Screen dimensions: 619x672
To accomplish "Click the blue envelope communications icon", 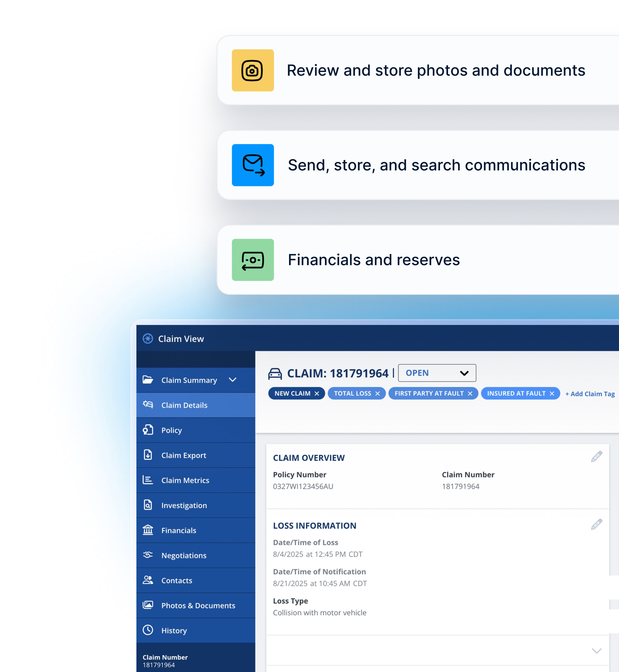I will point(253,165).
